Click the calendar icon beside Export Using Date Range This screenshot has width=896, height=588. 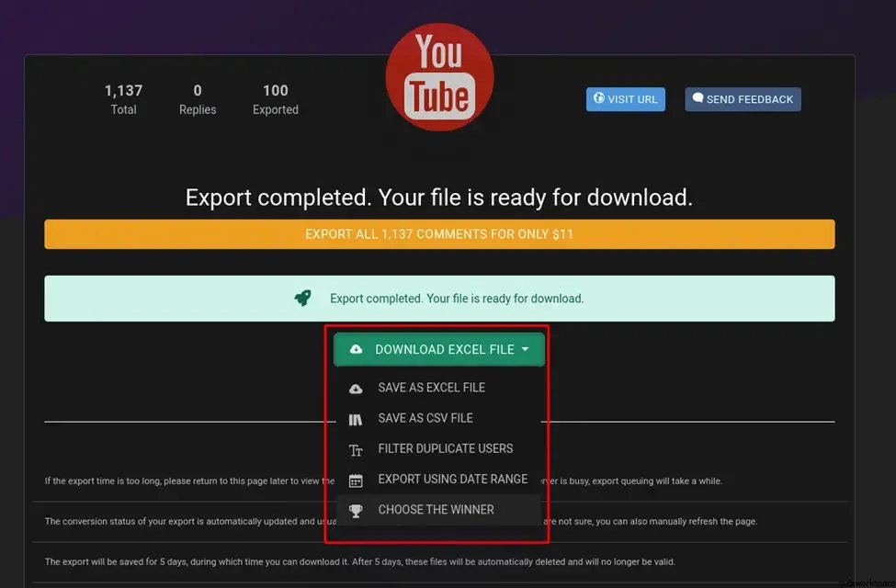[x=356, y=481]
